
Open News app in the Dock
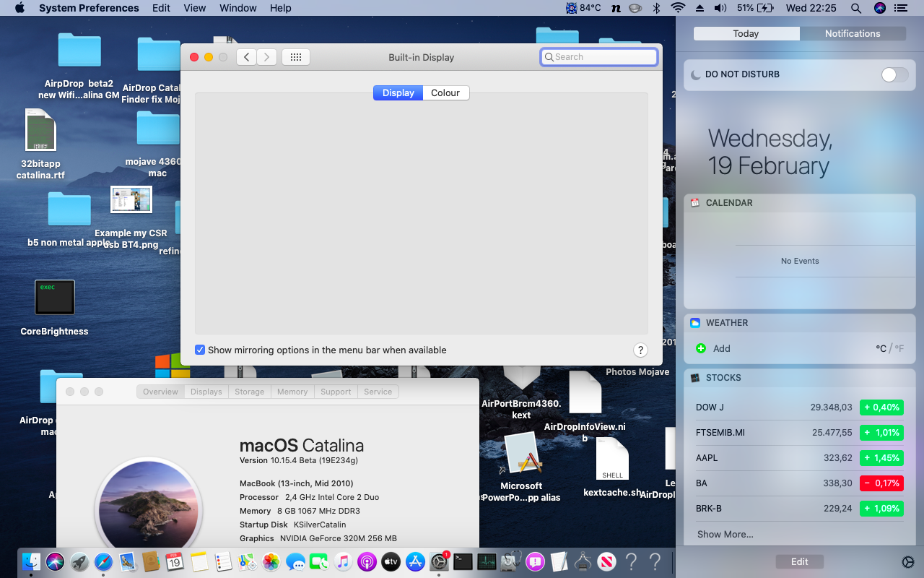607,561
